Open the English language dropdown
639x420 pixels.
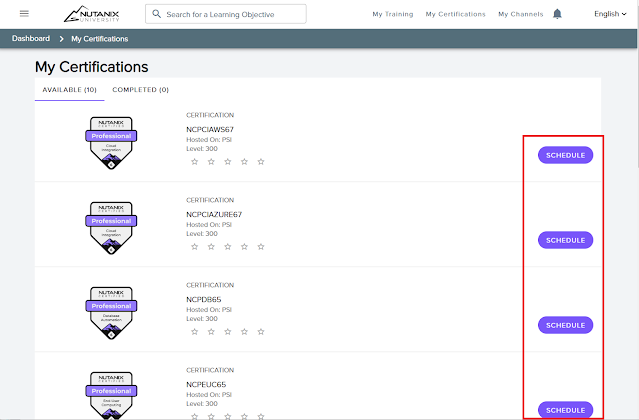(610, 14)
